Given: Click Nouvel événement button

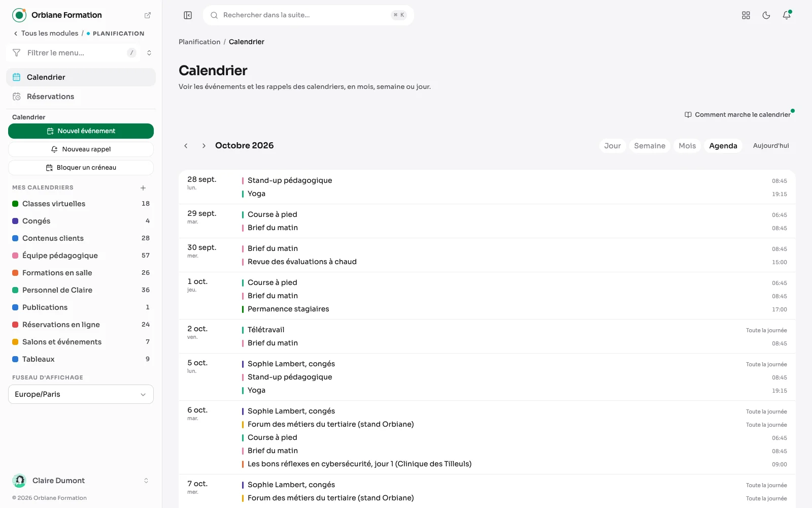Looking at the screenshot, I should click(x=81, y=131).
